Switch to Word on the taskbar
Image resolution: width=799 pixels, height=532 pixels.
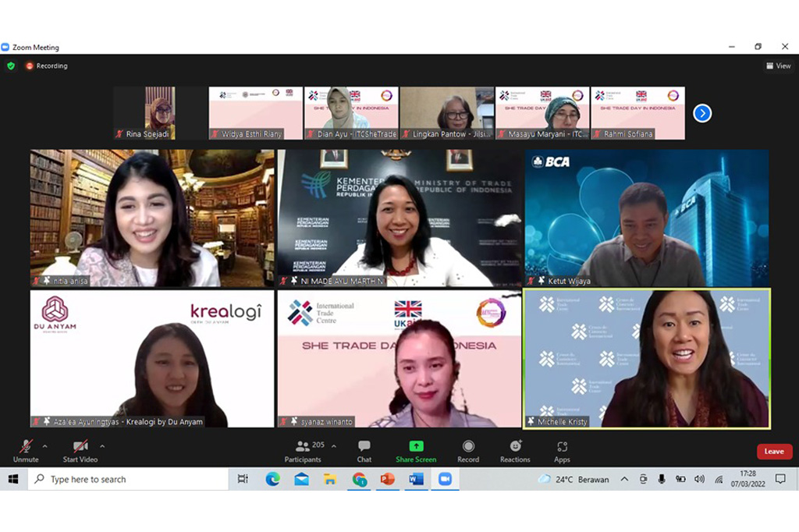coord(417,479)
